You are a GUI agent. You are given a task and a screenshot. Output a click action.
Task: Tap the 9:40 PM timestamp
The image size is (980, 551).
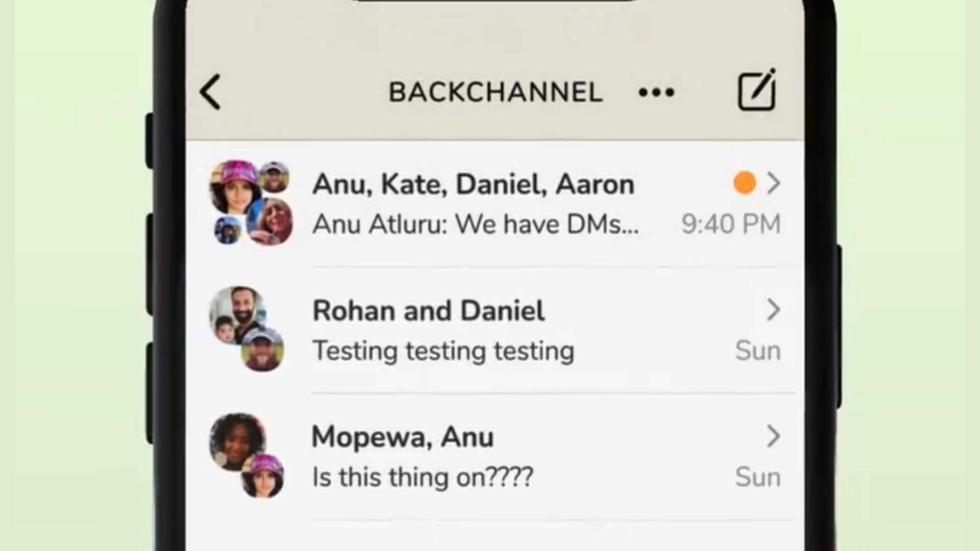pos(731,224)
